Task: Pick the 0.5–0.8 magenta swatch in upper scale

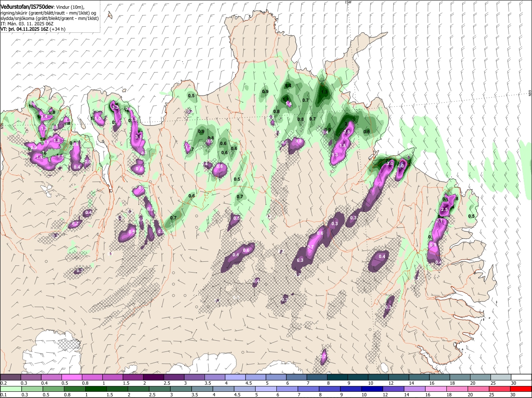Action: tap(71, 377)
